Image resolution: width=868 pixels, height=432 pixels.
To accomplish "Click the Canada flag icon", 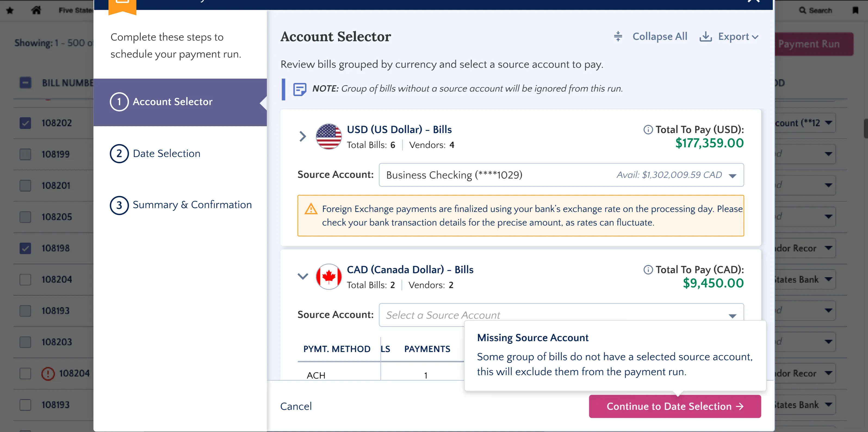I will point(328,277).
